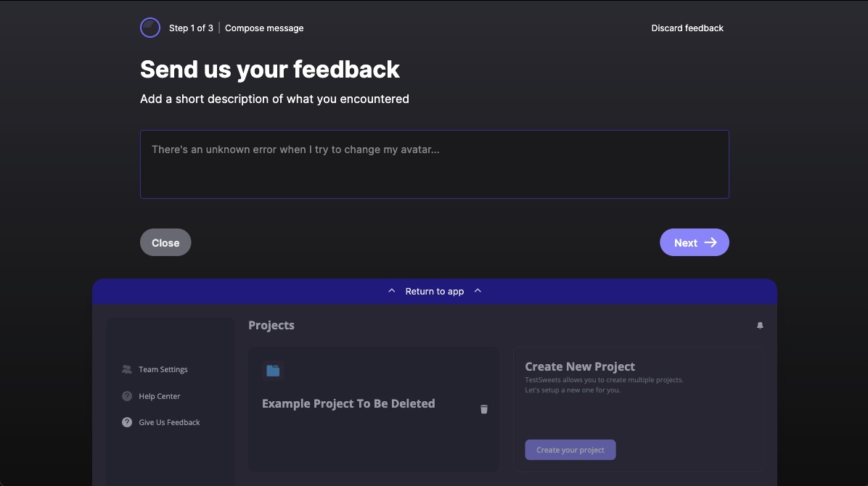This screenshot has width=868, height=486.
Task: Click the Step 1 of 3 label
Action: click(191, 28)
